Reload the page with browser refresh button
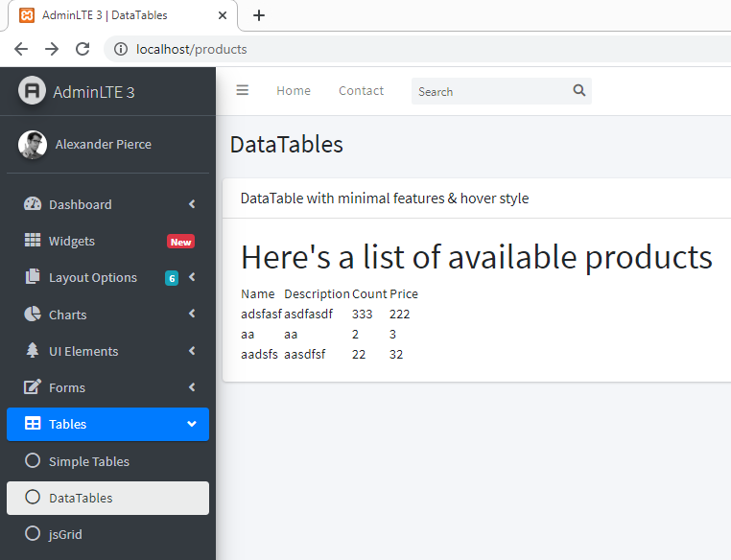731x560 pixels. click(x=83, y=49)
